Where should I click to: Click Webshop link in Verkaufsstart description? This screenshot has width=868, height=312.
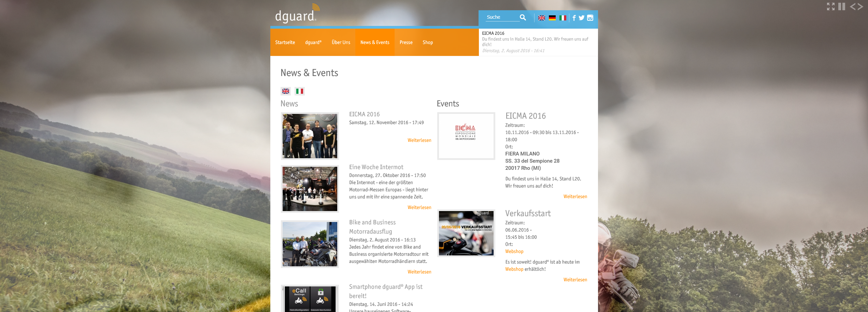click(x=514, y=269)
